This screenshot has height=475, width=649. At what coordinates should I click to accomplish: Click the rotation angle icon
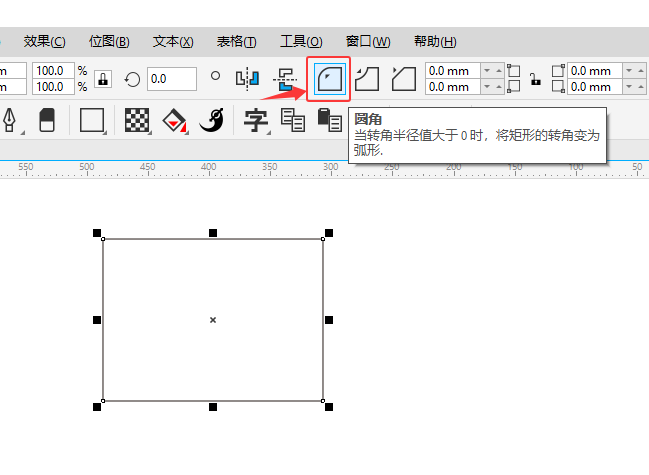(132, 79)
